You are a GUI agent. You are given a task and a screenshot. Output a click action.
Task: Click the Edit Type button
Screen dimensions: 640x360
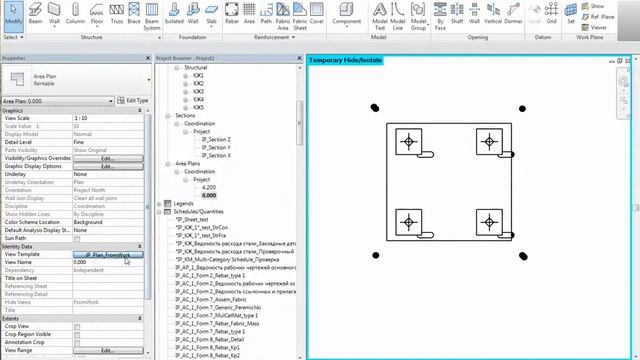(x=133, y=100)
